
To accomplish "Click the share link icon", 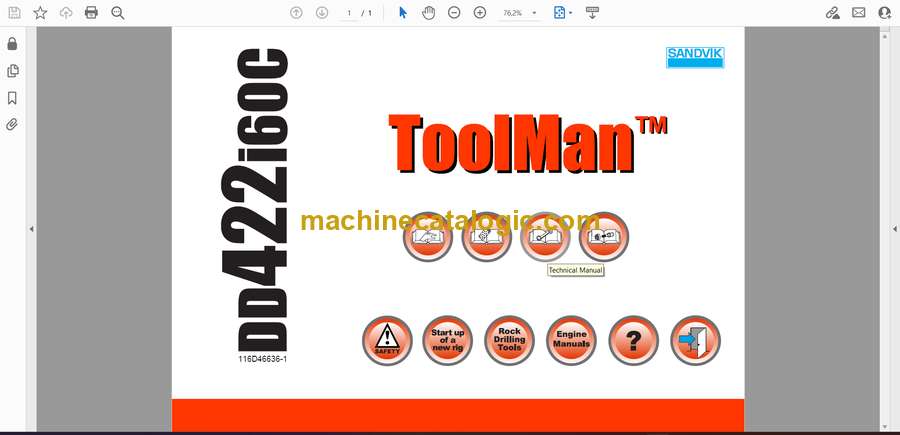I will [x=833, y=13].
